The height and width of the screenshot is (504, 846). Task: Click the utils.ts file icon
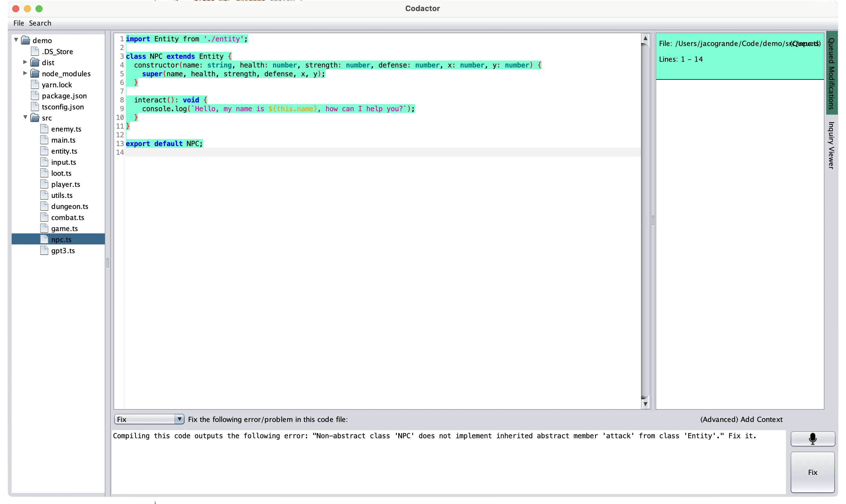tap(44, 195)
